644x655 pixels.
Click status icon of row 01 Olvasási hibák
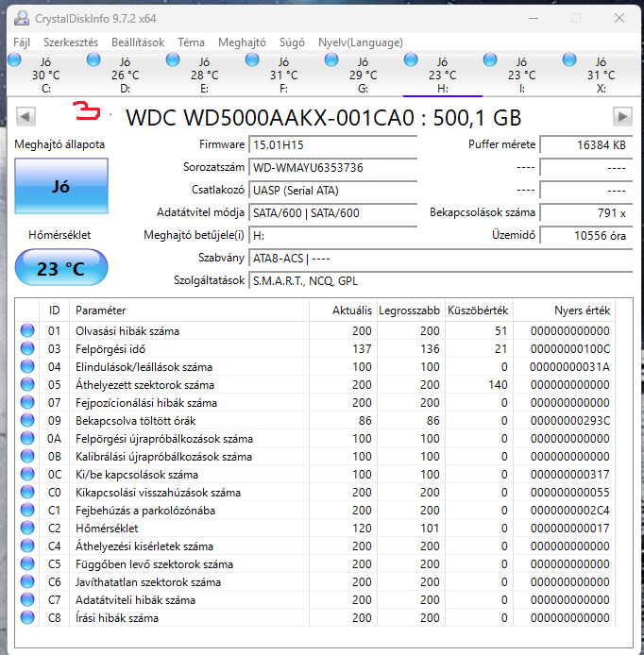tap(27, 330)
